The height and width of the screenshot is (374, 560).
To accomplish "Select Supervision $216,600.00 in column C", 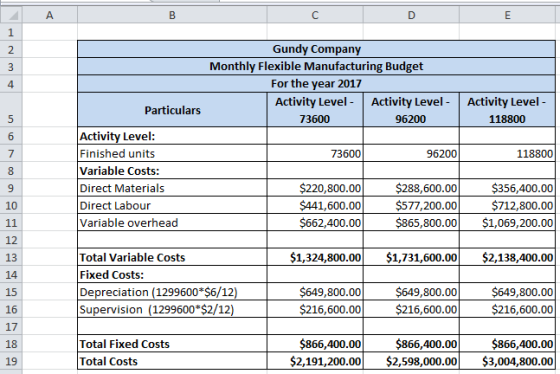I will [x=315, y=309].
